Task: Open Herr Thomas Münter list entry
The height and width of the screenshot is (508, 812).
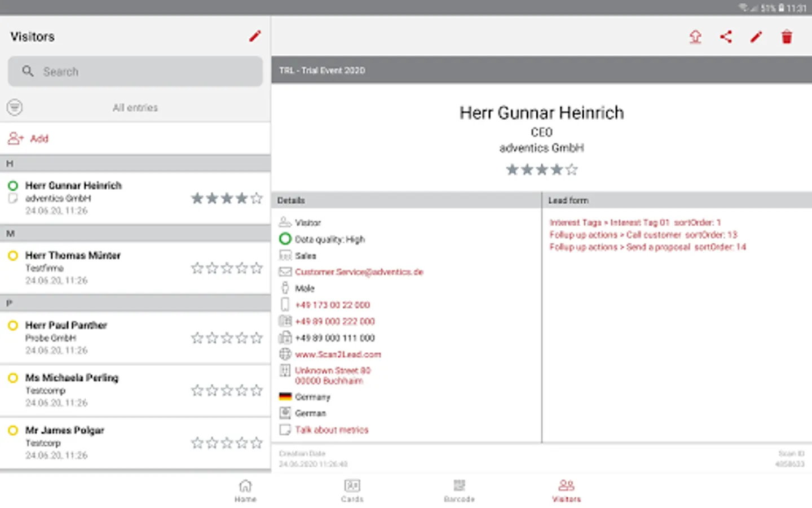Action: click(135, 268)
